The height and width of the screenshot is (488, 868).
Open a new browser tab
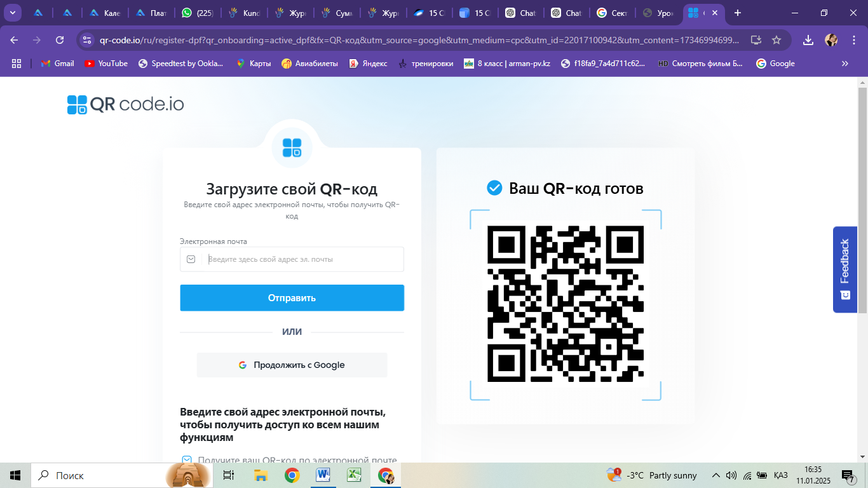click(x=738, y=13)
